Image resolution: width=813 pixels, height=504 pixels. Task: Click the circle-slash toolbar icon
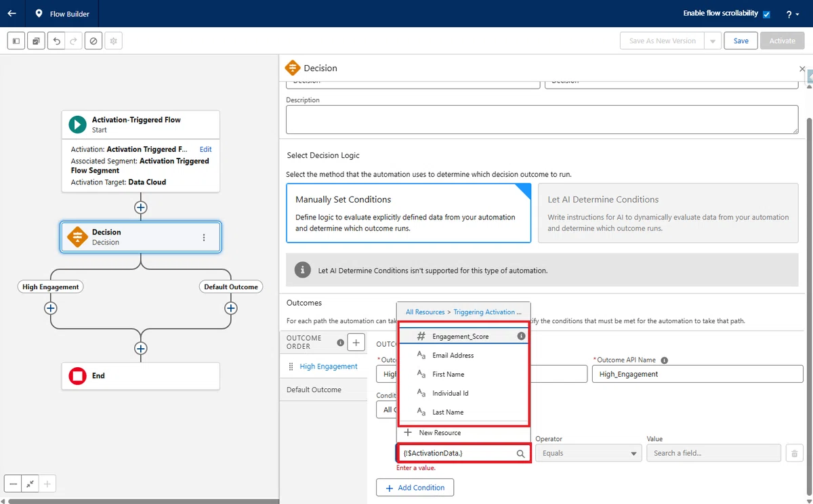pos(94,41)
